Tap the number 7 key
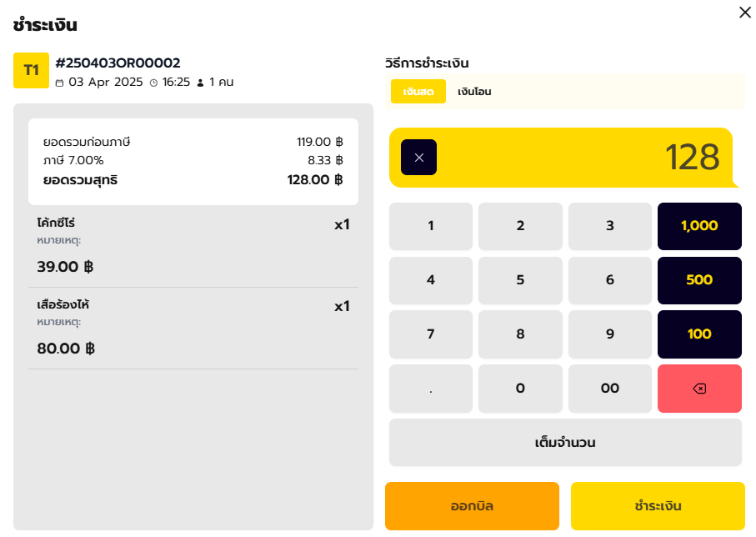This screenshot has width=756, height=537. click(431, 334)
